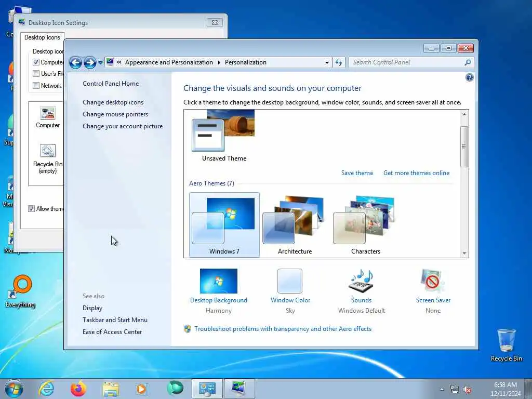Select the Characters theme
The height and width of the screenshot is (399, 532).
tap(365, 225)
